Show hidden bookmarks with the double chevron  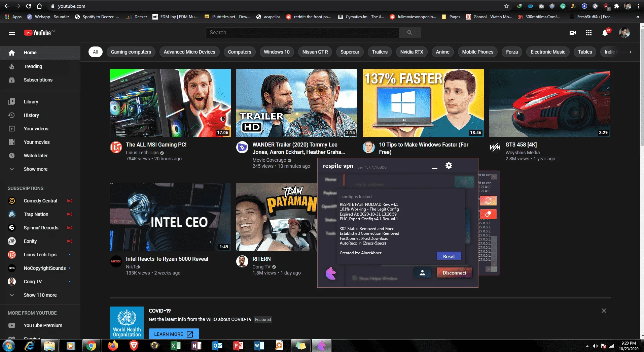pyautogui.click(x=638, y=17)
